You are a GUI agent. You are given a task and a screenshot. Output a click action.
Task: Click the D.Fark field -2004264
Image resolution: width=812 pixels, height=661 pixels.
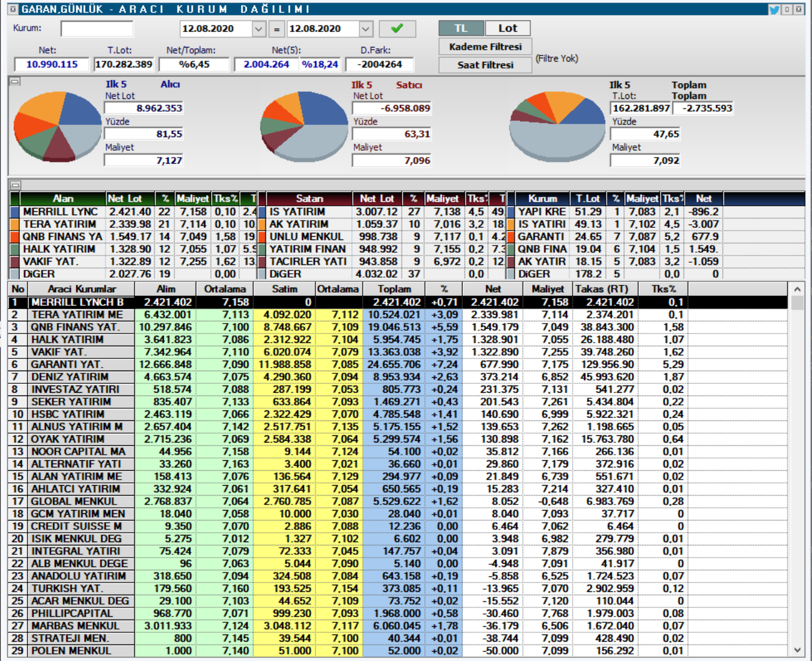click(x=379, y=64)
